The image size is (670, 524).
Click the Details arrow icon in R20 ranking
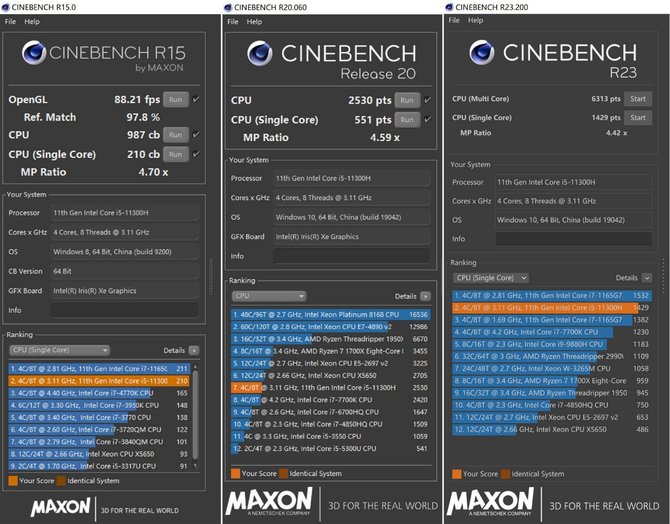click(x=426, y=297)
